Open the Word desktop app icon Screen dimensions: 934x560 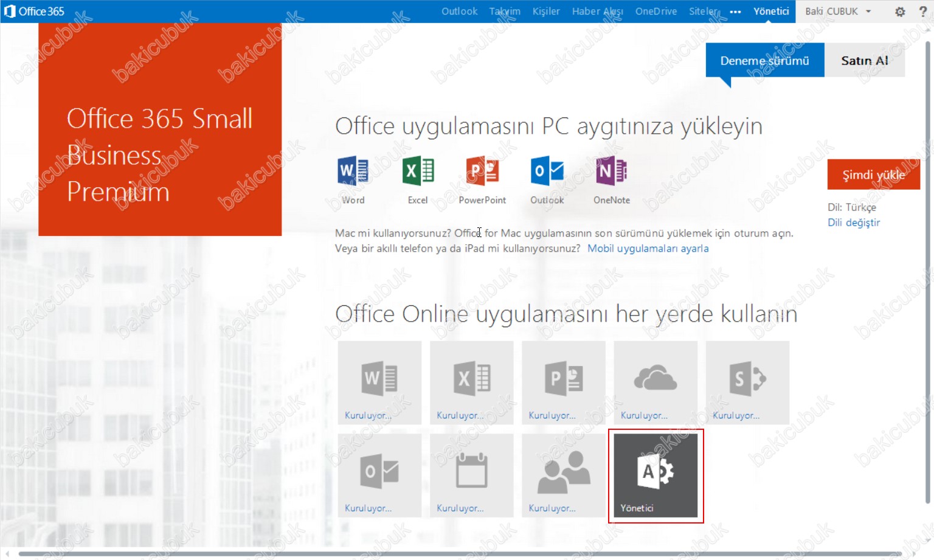pyautogui.click(x=353, y=171)
